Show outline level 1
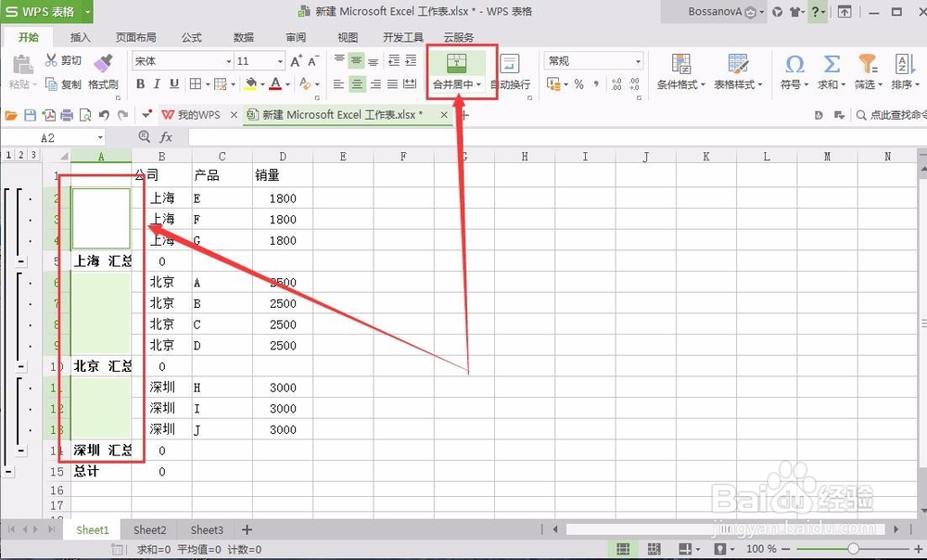The height and width of the screenshot is (560, 927). [8, 156]
